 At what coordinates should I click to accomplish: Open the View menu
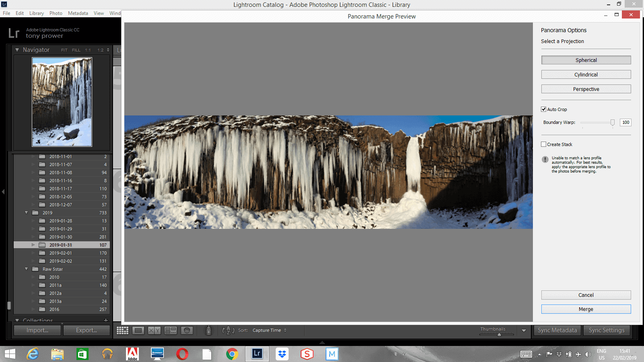tap(99, 13)
